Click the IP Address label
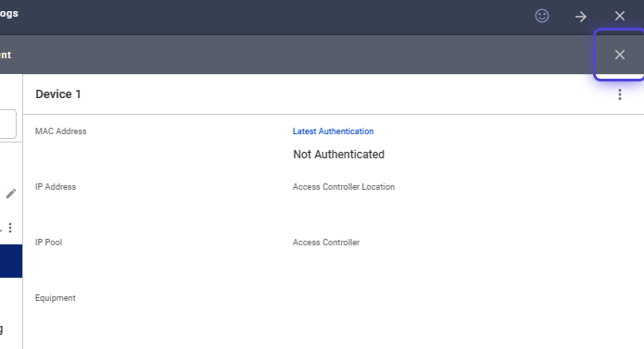Viewport: 644px width, 349px height. tap(56, 187)
